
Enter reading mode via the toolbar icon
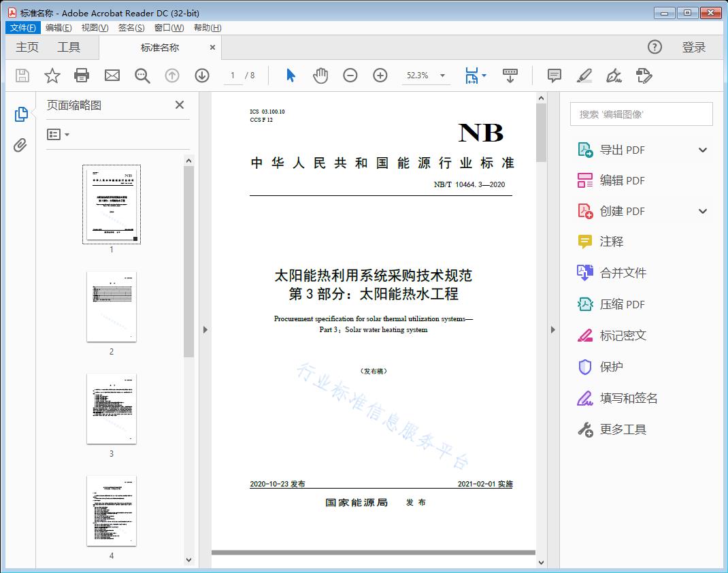[510, 76]
